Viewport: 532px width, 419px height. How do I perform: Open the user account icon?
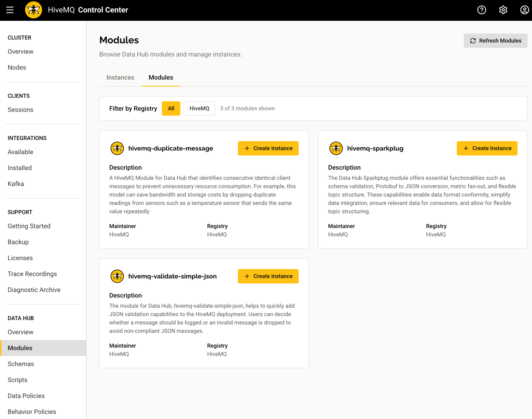pos(524,10)
